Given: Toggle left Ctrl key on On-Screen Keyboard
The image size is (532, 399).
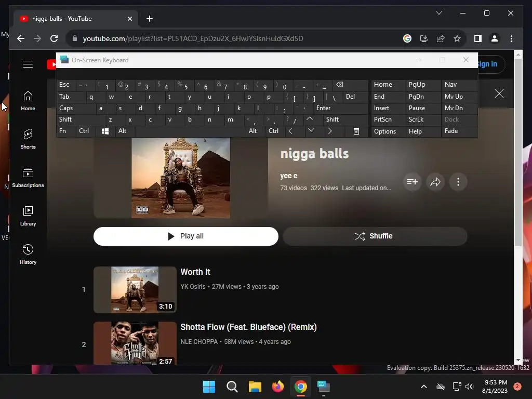Looking at the screenshot, I should [86, 131].
